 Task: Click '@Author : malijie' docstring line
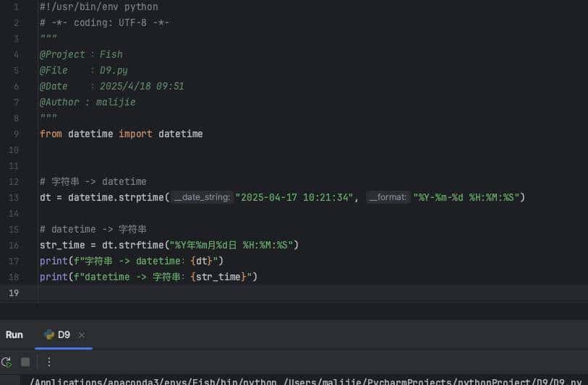(x=88, y=103)
